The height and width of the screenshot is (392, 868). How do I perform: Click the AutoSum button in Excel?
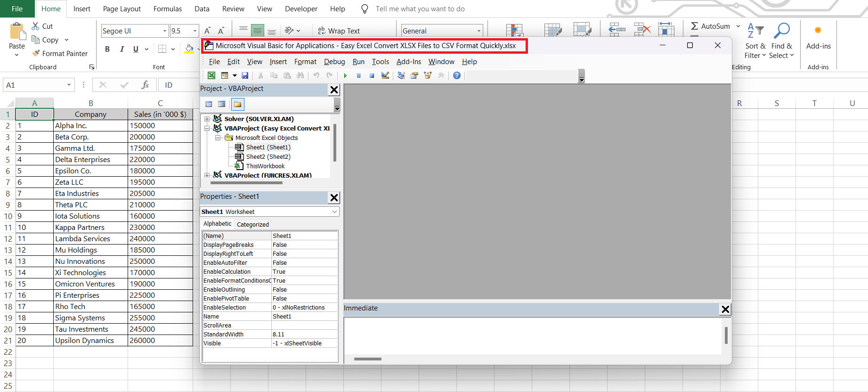pos(710,26)
